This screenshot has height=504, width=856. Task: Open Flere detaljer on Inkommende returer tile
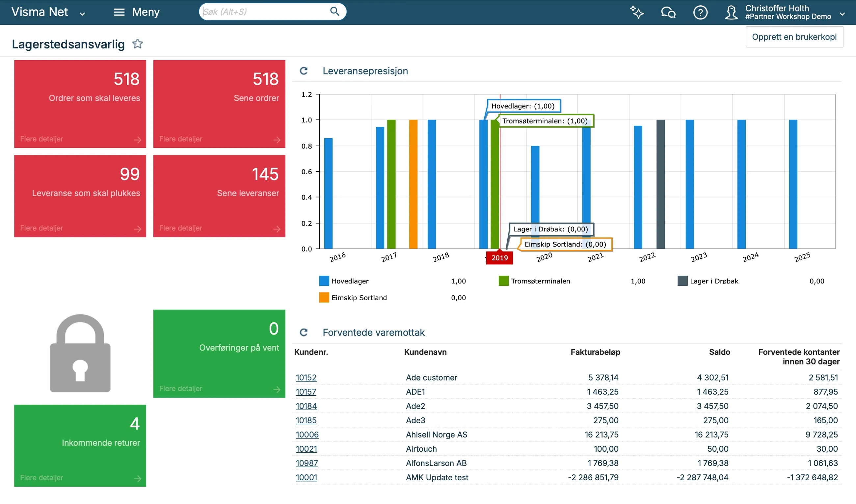[x=41, y=478]
